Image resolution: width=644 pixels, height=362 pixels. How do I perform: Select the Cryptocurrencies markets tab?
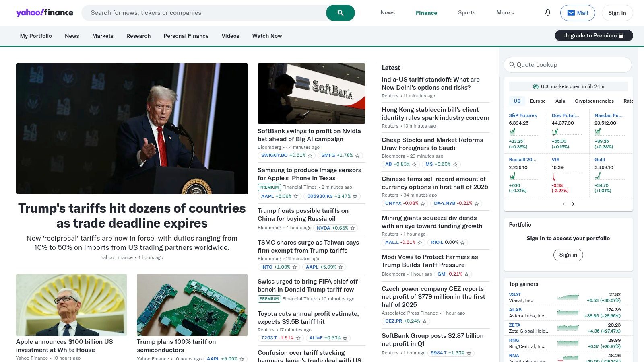coord(594,101)
